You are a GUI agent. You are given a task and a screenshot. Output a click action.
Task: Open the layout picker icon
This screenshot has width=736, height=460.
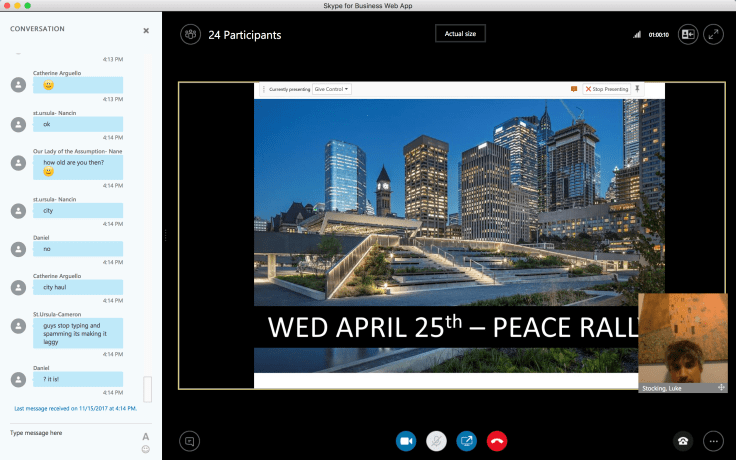(x=688, y=35)
